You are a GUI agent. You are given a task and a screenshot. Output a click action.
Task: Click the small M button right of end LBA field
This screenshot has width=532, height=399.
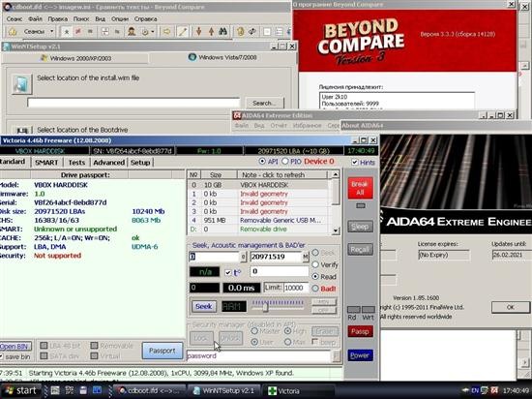pos(306,257)
